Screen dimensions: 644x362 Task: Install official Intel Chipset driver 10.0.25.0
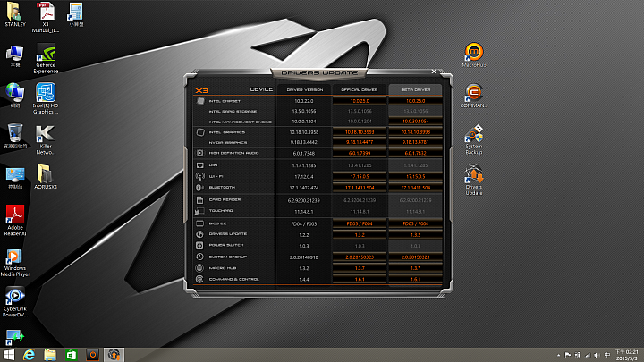(x=360, y=101)
